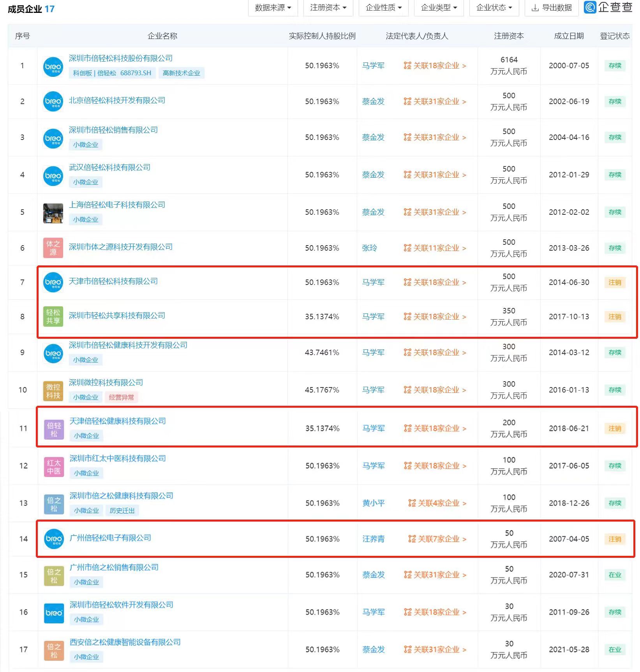Screen dimensions: 640x672
Task: Click the 实际控制人持股比例 column header
Action: 322,36
